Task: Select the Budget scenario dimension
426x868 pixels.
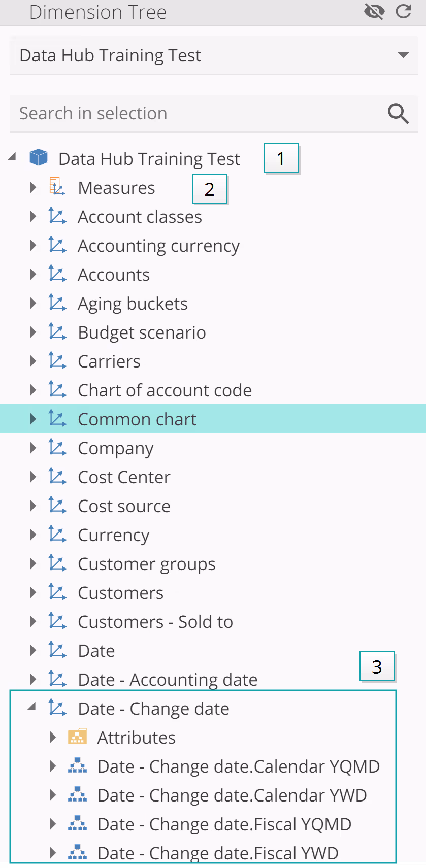Action: point(142,332)
